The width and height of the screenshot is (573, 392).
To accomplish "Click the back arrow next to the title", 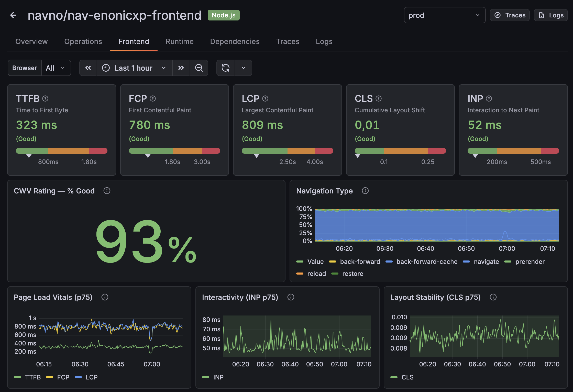I will [x=13, y=15].
